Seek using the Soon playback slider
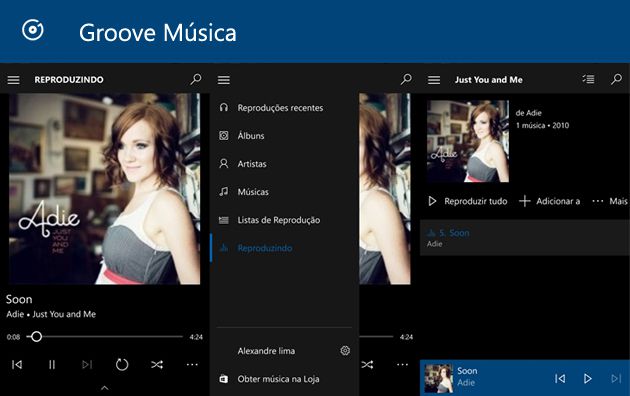 [x=104, y=337]
